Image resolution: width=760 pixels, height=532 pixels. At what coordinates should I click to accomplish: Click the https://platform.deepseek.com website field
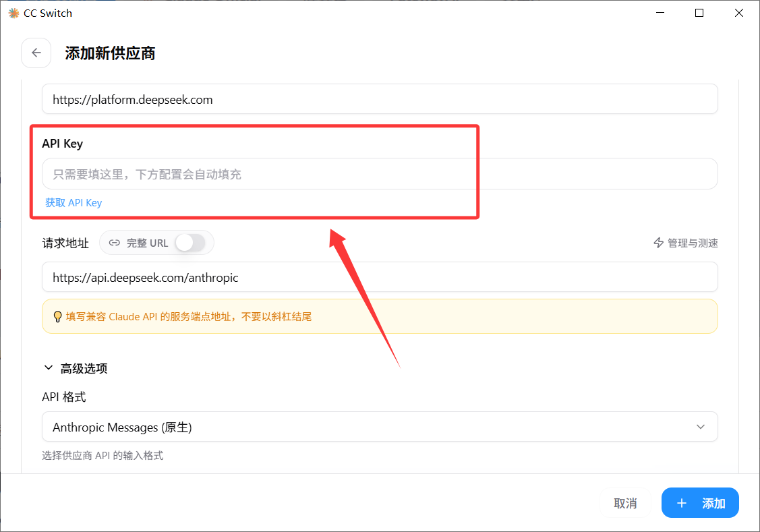coord(380,99)
